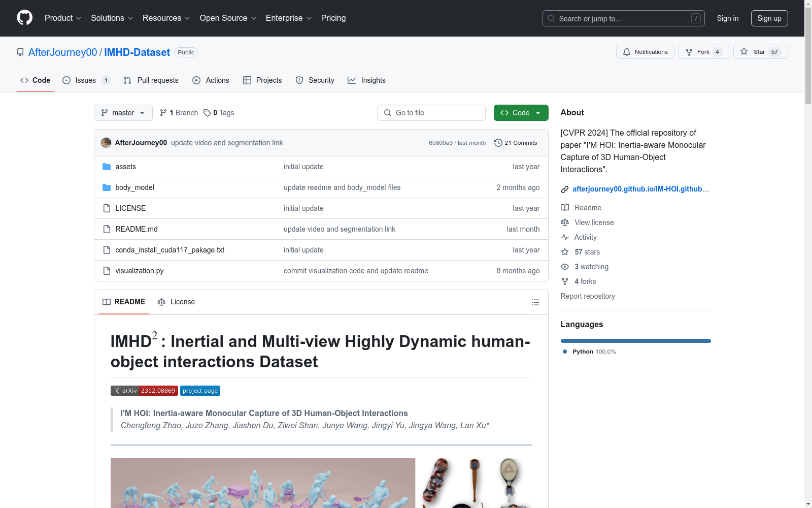Image resolution: width=812 pixels, height=508 pixels.
Task: Click the conda_install_cuda117_pakage.txt file icon
Action: (x=107, y=250)
